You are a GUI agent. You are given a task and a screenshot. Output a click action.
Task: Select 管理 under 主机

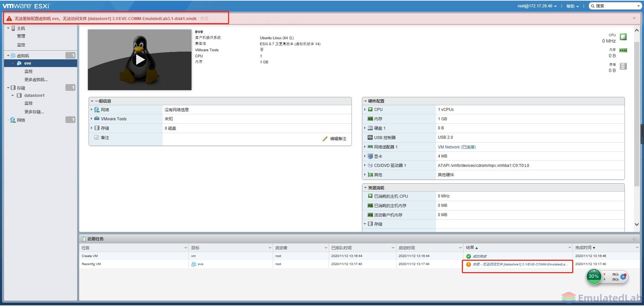pyautogui.click(x=21, y=36)
